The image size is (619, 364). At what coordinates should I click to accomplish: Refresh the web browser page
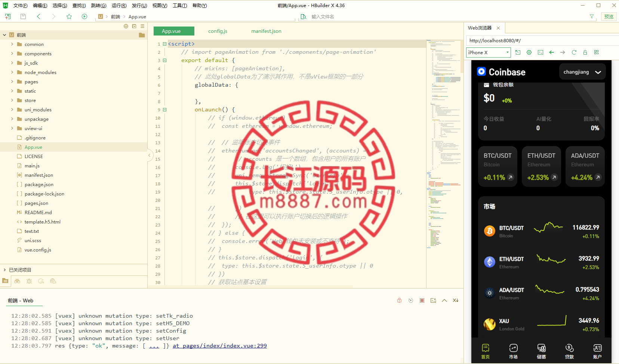pyautogui.click(x=574, y=52)
